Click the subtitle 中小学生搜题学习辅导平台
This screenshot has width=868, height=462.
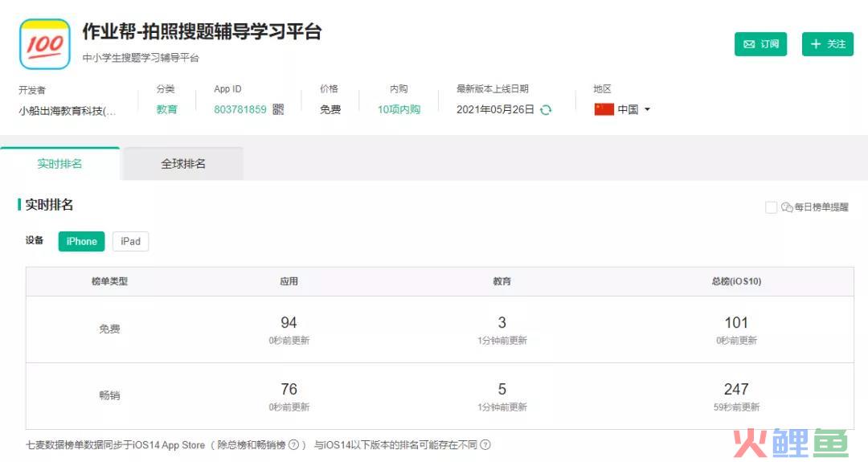[x=141, y=58]
